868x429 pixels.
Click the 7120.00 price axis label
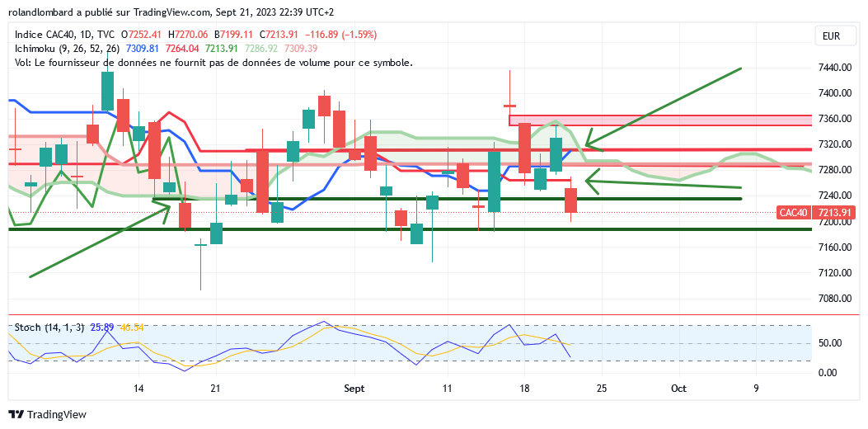click(x=835, y=273)
